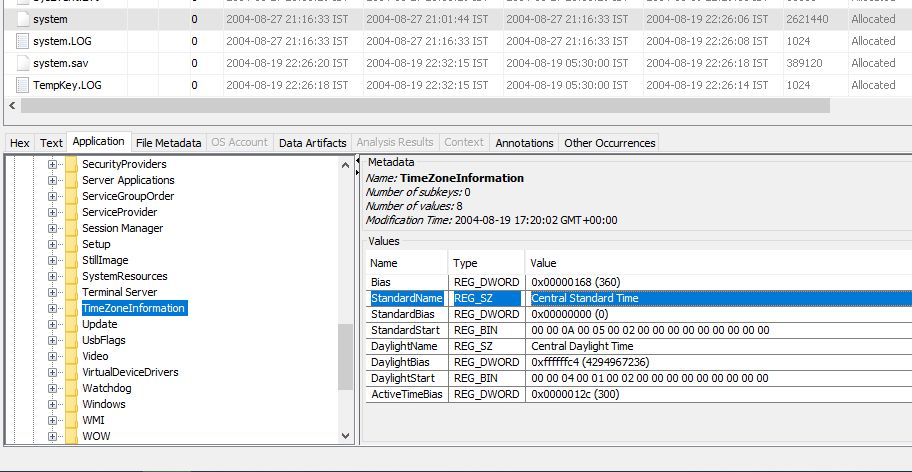This screenshot has height=472, width=912.
Task: Click the Setup folder icon
Action: point(72,244)
